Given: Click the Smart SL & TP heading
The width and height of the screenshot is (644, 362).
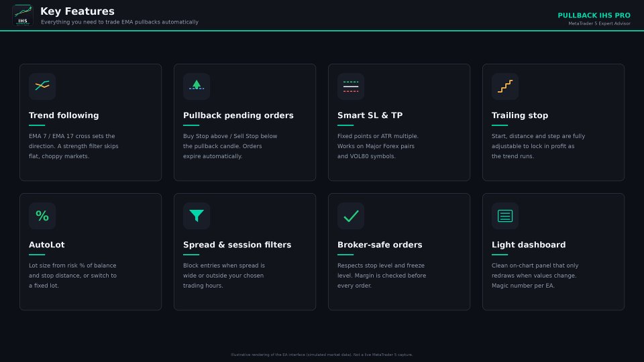Looking at the screenshot, I should (x=370, y=115).
